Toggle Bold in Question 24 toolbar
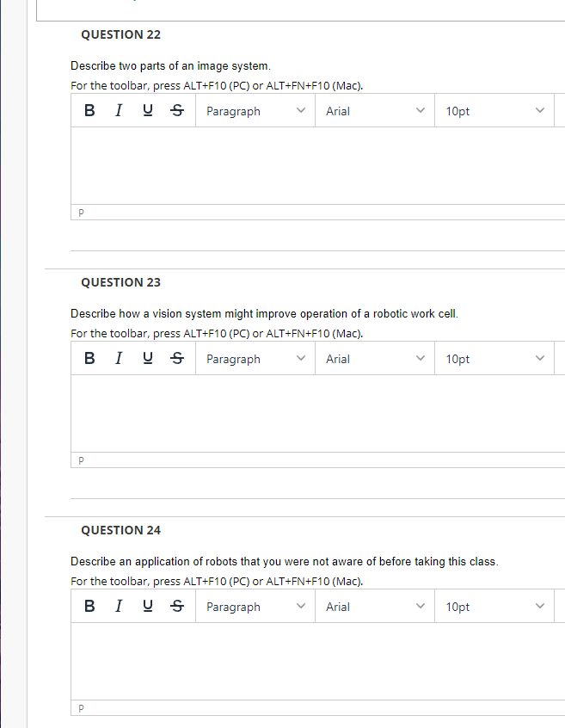The height and width of the screenshot is (728, 565). coord(89,607)
